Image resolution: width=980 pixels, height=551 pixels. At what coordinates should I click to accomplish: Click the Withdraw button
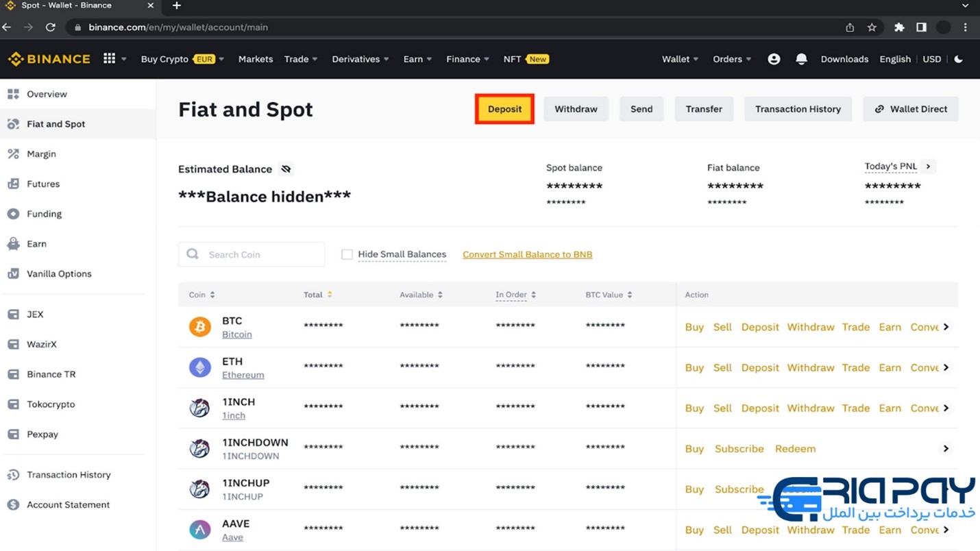576,109
